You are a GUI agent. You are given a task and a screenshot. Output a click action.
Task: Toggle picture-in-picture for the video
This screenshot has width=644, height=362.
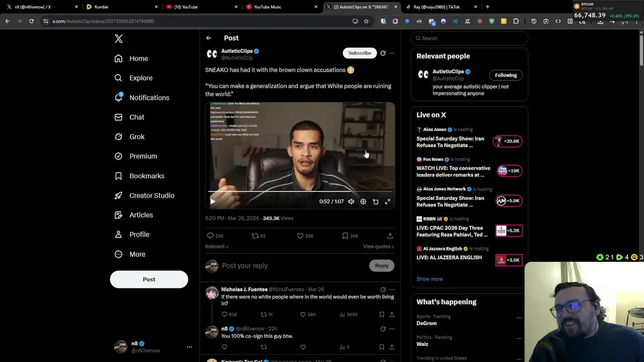(x=375, y=202)
